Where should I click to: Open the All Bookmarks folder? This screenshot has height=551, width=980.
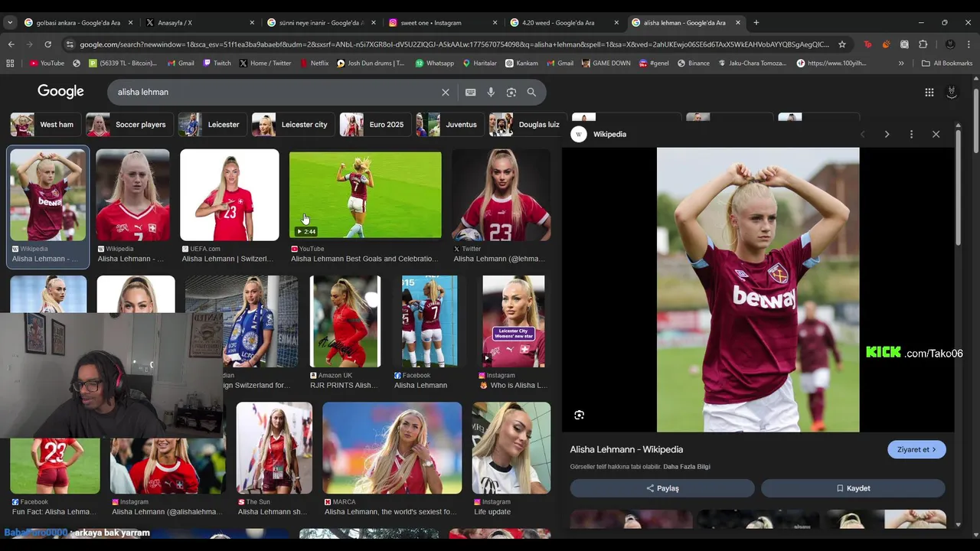(947, 63)
